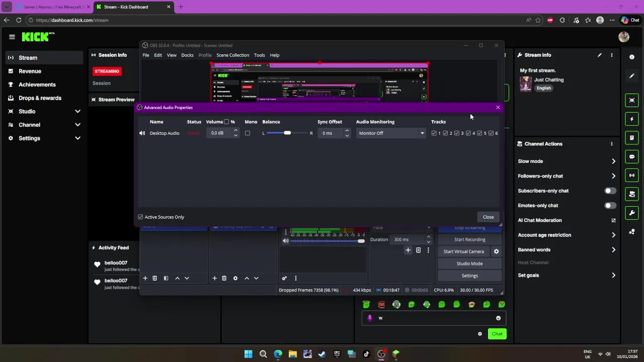Open OBS Scene Collection menu

click(232, 55)
